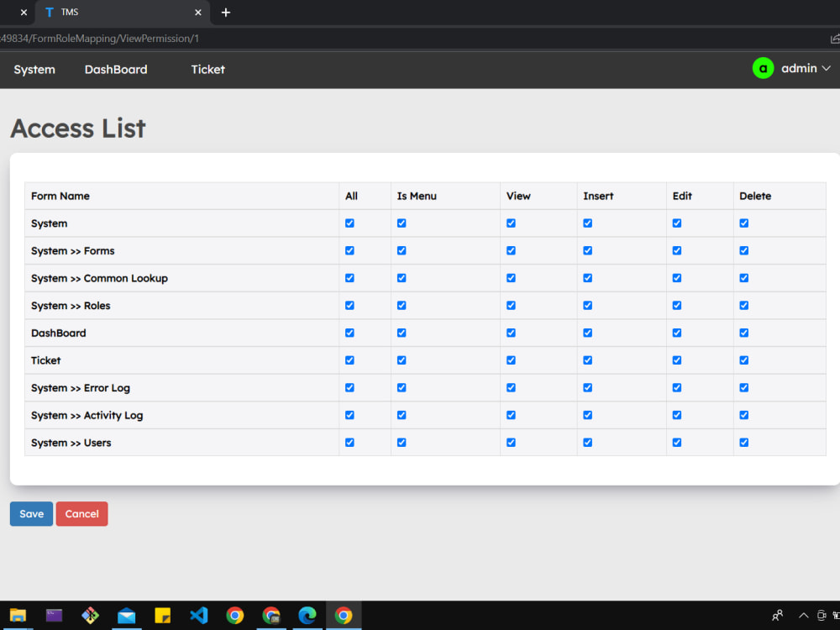Open Microsoft Edge from the taskbar

(307, 616)
